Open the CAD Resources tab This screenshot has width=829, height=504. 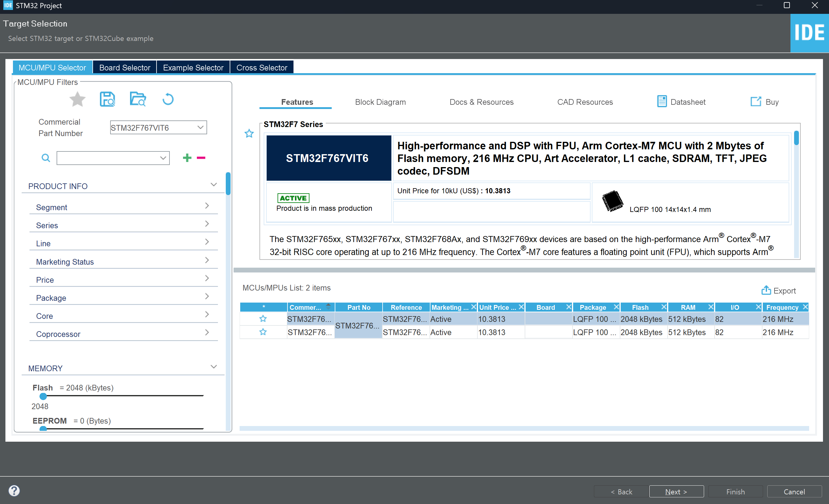tap(585, 102)
